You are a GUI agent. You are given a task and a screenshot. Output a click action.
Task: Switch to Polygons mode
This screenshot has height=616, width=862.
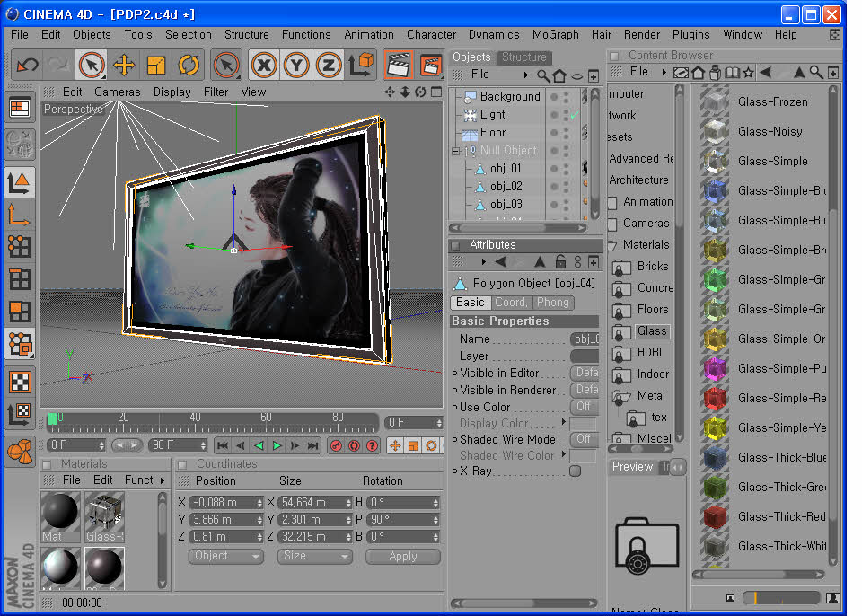(20, 312)
